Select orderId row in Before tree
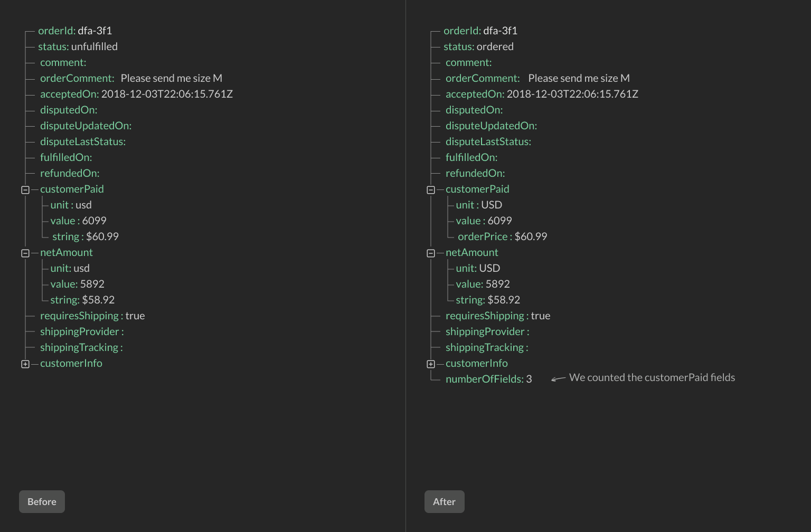The height and width of the screenshot is (532, 811). pos(75,31)
